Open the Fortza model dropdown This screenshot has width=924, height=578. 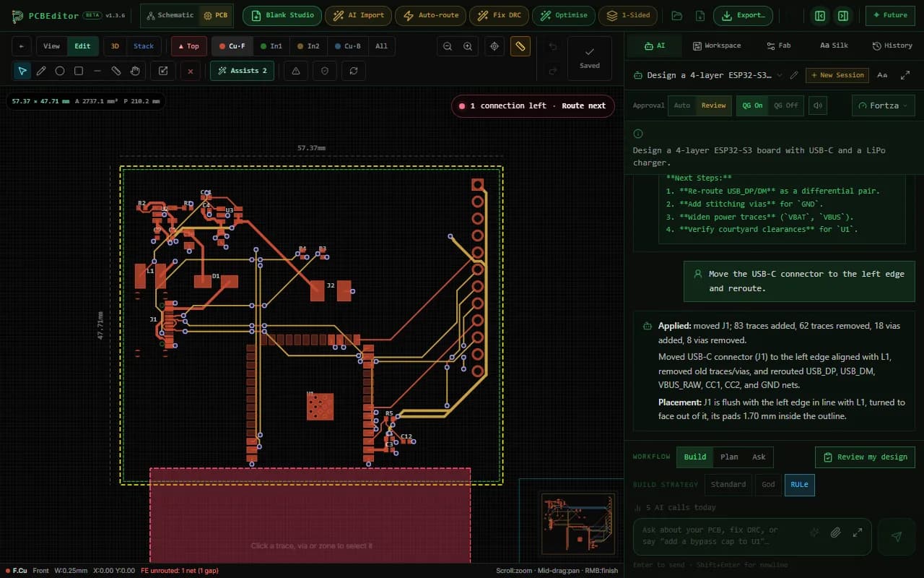click(884, 105)
